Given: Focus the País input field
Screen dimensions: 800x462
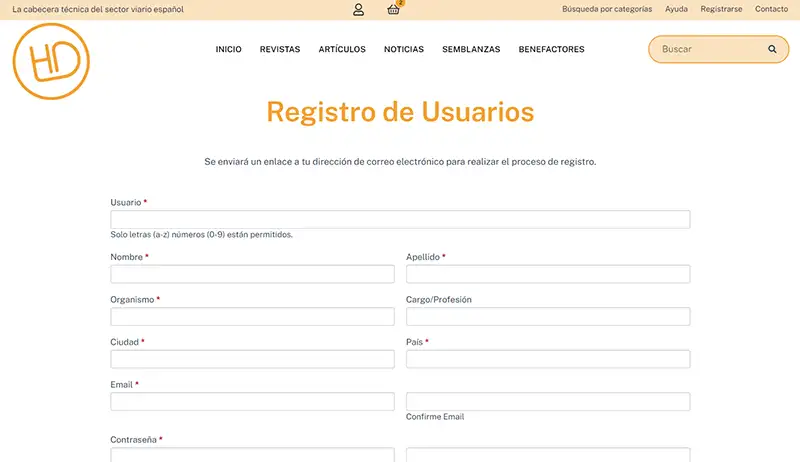Looking at the screenshot, I should (548, 359).
